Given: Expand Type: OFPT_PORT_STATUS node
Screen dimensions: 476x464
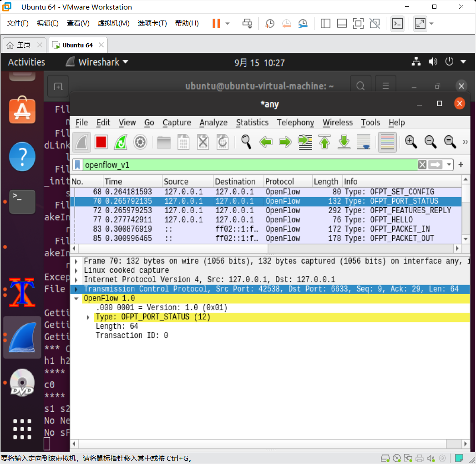Looking at the screenshot, I should pos(88,317).
